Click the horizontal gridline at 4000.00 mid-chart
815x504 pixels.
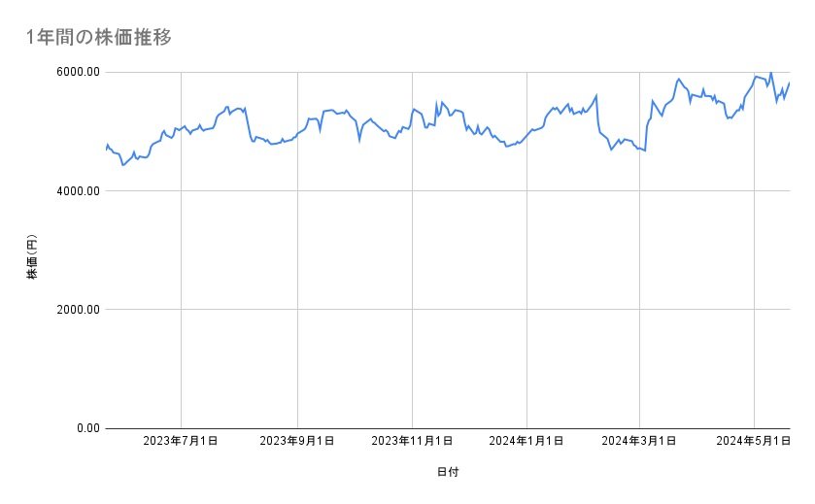(447, 191)
